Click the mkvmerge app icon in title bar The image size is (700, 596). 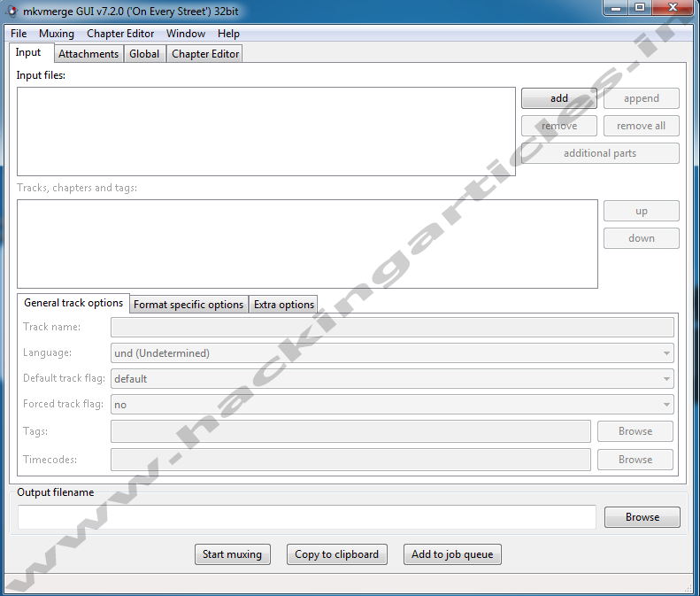[12, 12]
